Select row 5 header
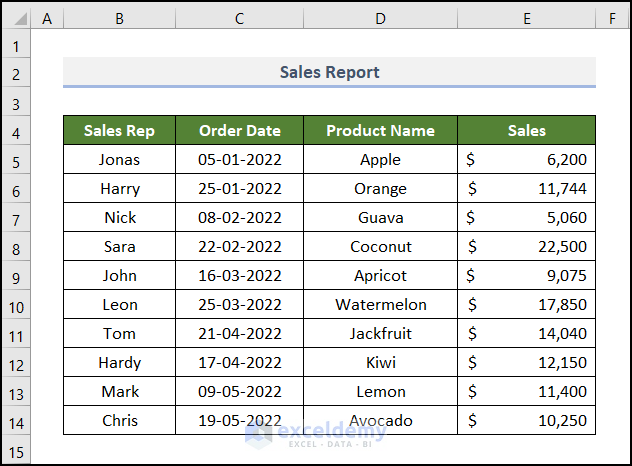 pos(16,160)
